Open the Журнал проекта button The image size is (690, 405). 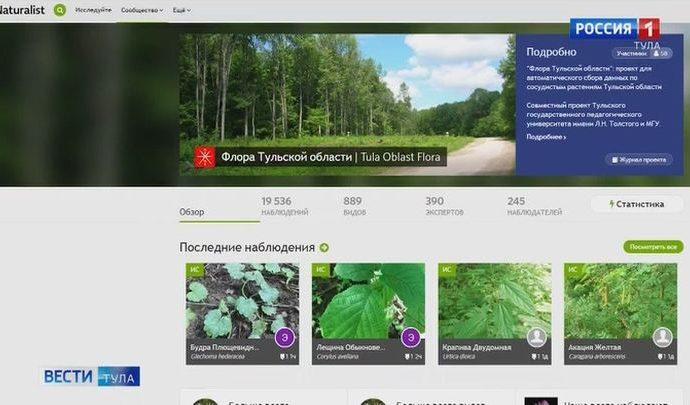point(639,160)
